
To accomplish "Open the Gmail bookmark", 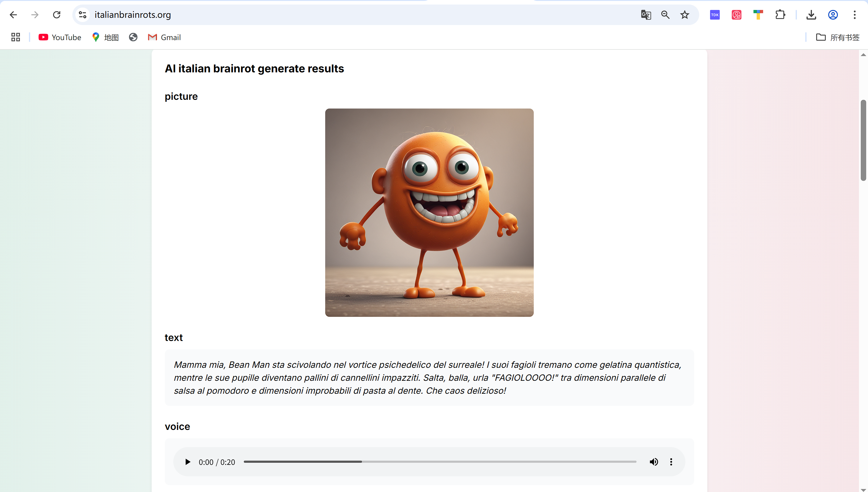I will pyautogui.click(x=165, y=37).
